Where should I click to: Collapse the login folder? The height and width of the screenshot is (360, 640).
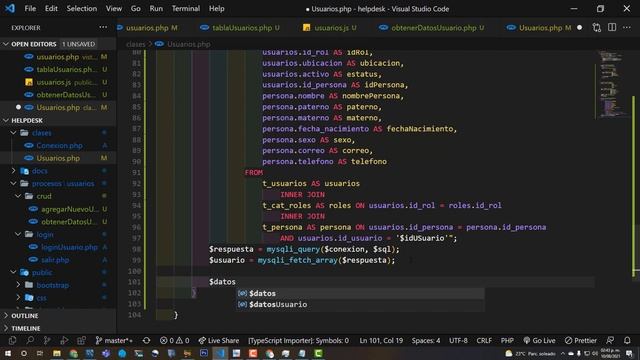(x=18, y=234)
